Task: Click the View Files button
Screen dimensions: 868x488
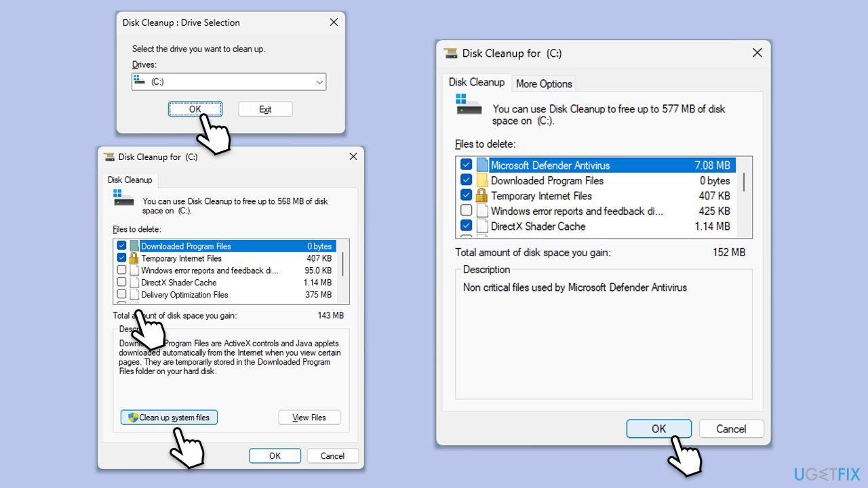Action: [x=309, y=417]
